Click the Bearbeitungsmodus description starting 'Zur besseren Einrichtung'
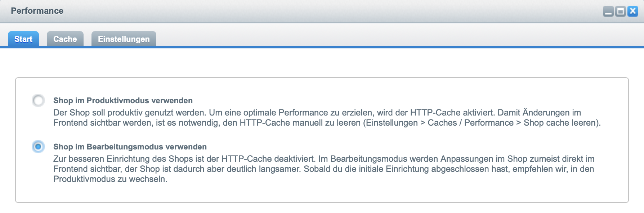The image size is (644, 213). [324, 169]
